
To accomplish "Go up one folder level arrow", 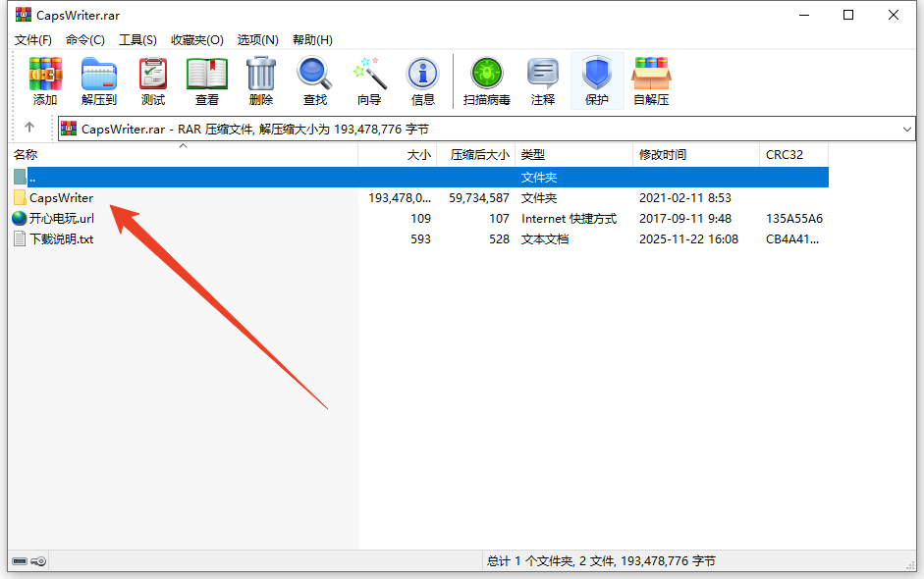I will (x=29, y=128).
